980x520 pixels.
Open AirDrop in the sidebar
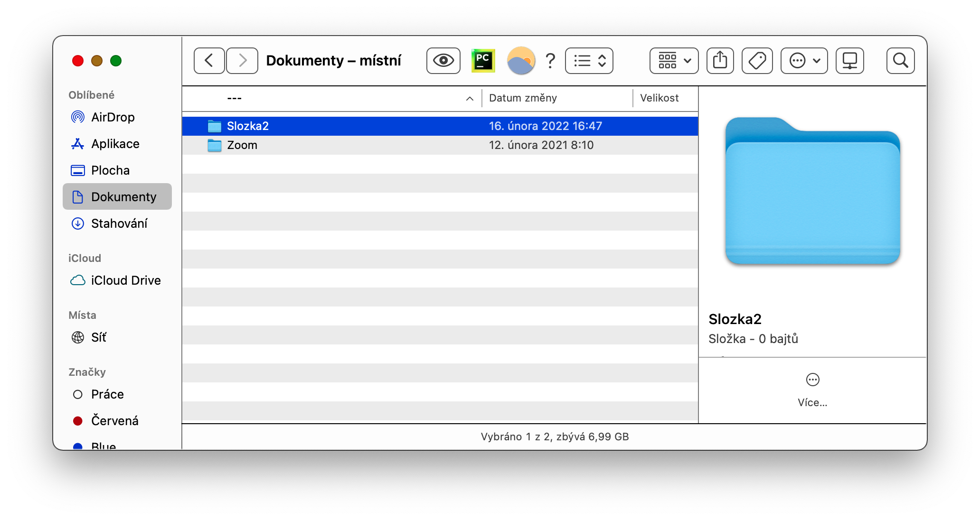click(117, 117)
